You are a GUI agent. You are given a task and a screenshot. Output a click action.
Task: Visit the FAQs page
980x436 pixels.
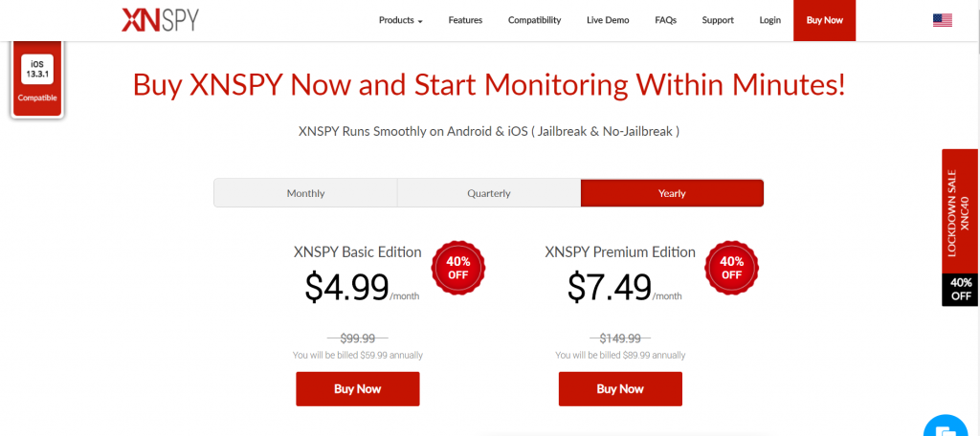(666, 20)
